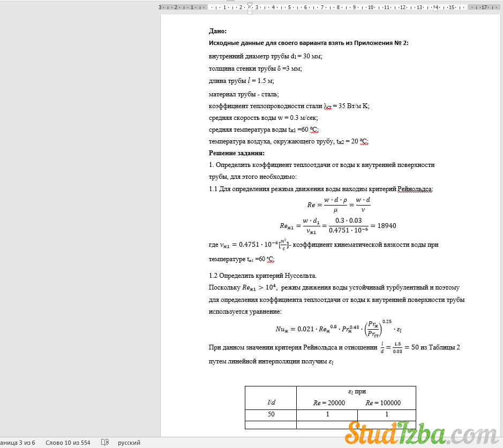Click the line 'Исходные данные для своего варианта'
Image resolution: width=503 pixels, height=448 pixels.
(x=309, y=43)
